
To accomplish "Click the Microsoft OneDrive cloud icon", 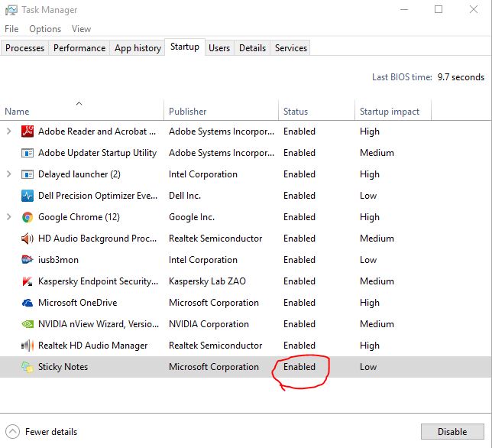I will (28, 303).
